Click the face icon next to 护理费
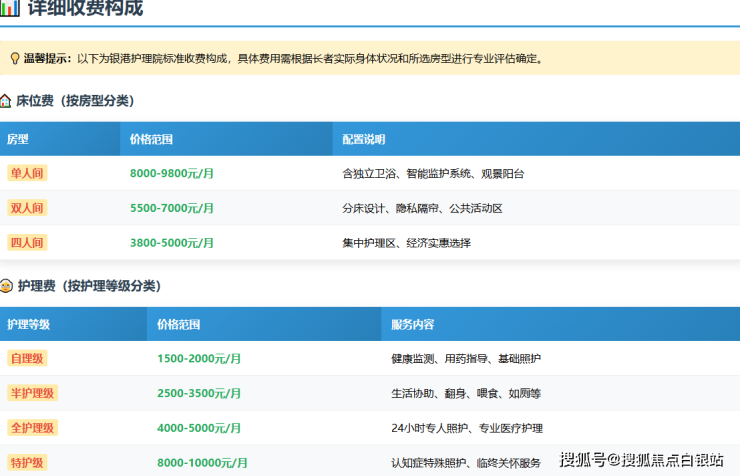 (7, 286)
